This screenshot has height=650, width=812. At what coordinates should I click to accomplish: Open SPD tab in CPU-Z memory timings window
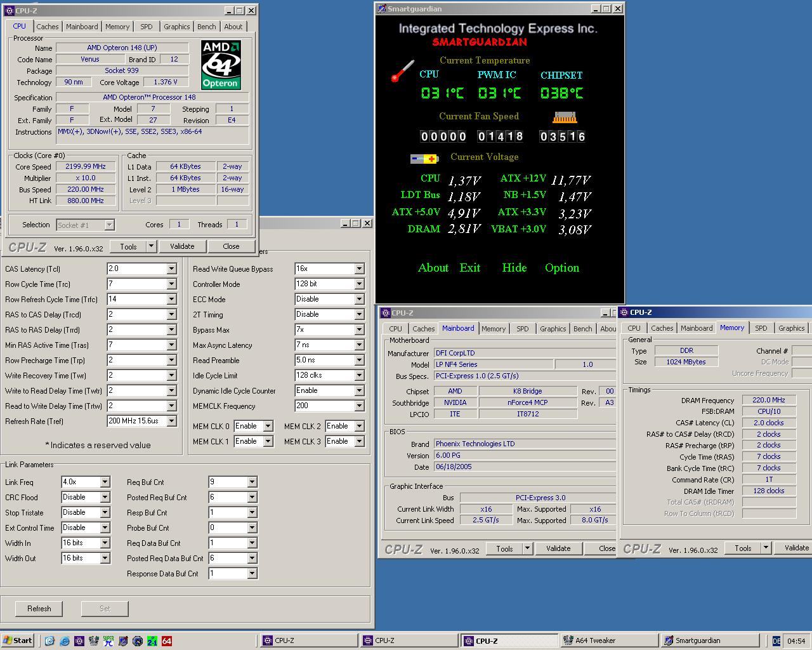[x=761, y=328]
